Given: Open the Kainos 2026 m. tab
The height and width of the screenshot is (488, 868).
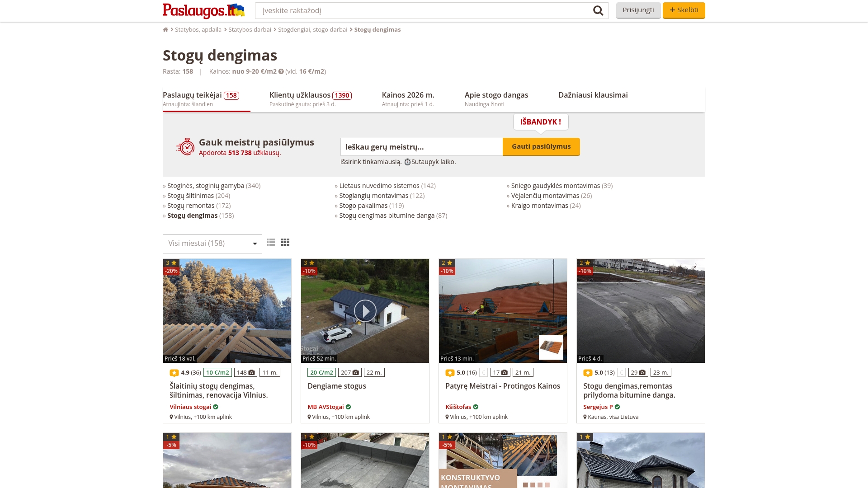Looking at the screenshot, I should tap(407, 95).
